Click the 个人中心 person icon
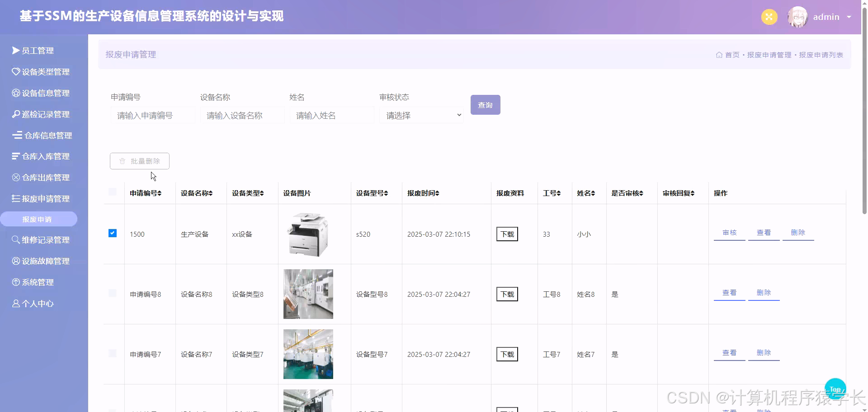This screenshot has width=868, height=412. coord(16,304)
